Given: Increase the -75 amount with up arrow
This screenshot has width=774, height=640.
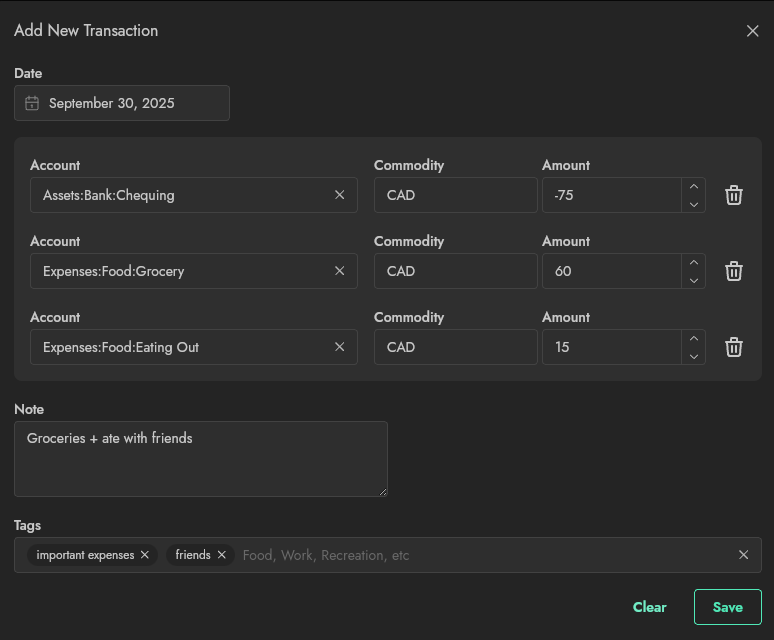Looking at the screenshot, I should tap(694, 186).
